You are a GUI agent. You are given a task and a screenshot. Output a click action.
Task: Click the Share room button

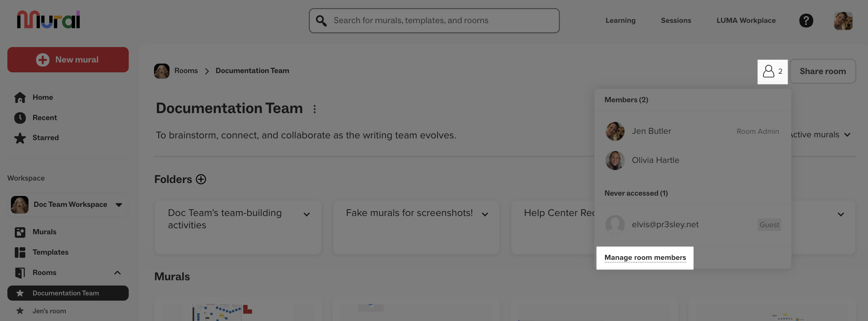click(823, 71)
